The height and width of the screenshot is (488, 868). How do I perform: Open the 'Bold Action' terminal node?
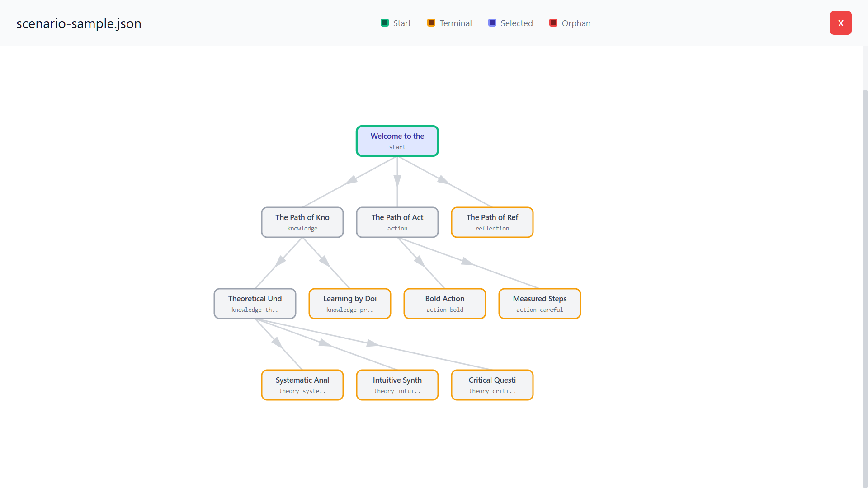coord(444,304)
